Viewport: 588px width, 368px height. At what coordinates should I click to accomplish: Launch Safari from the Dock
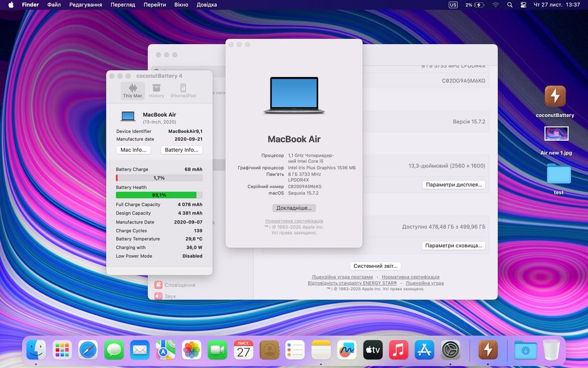point(88,350)
